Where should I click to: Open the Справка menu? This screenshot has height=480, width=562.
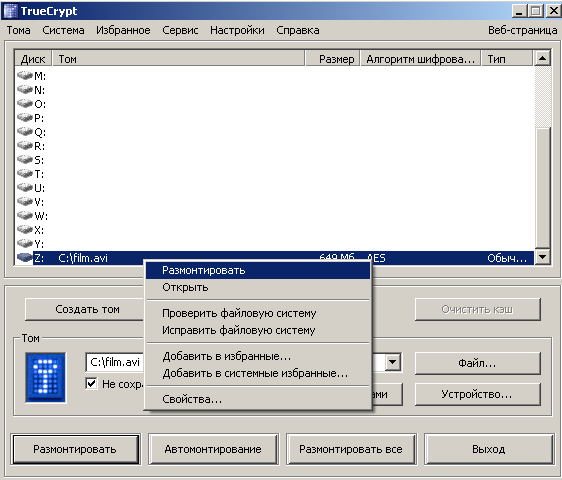point(298,30)
